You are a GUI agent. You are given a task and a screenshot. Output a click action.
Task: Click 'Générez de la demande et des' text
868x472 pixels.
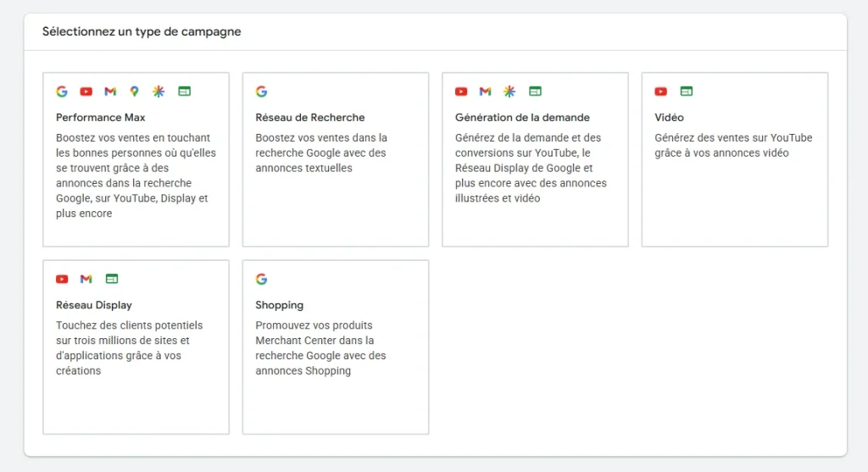pos(527,138)
